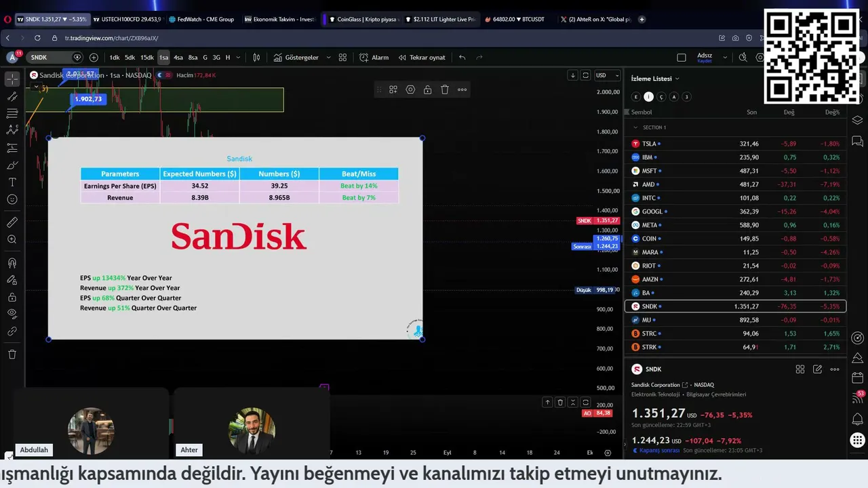This screenshot has width=868, height=488.
Task: Toggle magnet mode for drawings
Action: click(x=12, y=263)
